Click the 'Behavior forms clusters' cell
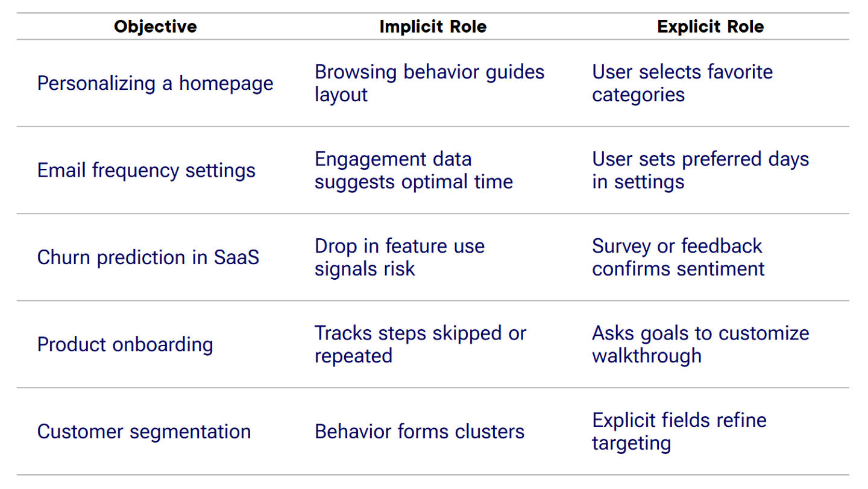 click(x=420, y=432)
